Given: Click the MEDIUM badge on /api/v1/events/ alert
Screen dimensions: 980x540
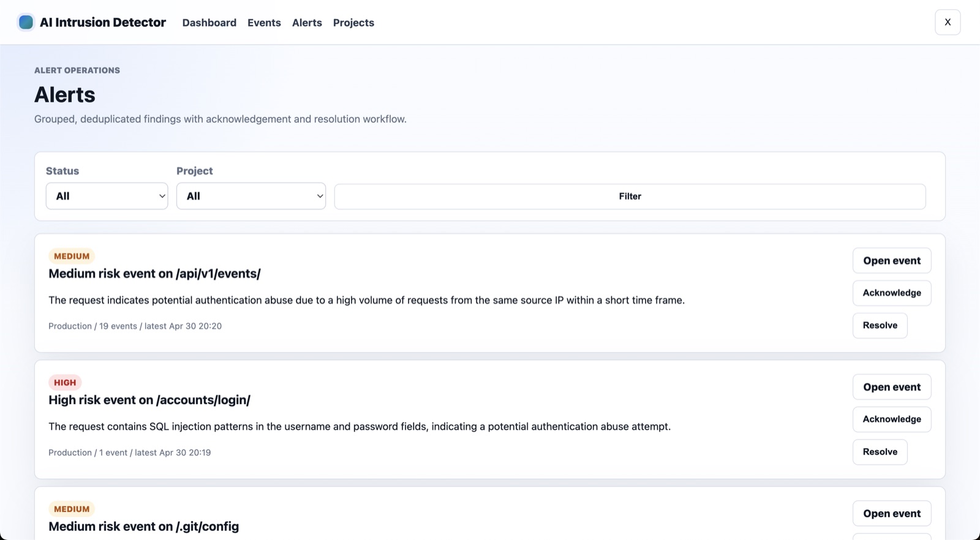Looking at the screenshot, I should (x=72, y=256).
